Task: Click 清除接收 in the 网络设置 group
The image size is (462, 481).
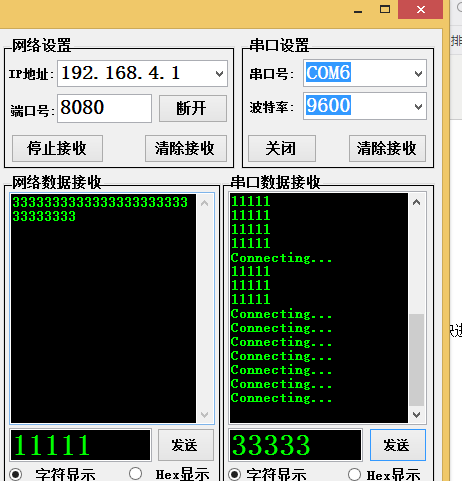Action: (186, 148)
